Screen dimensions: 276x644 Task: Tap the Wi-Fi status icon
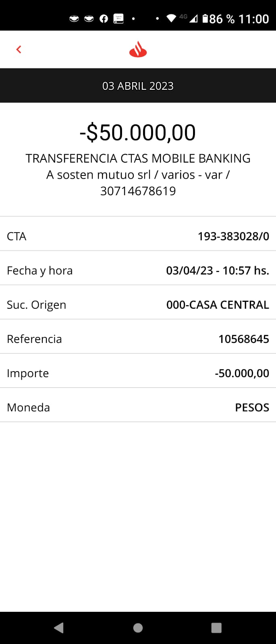click(x=171, y=19)
